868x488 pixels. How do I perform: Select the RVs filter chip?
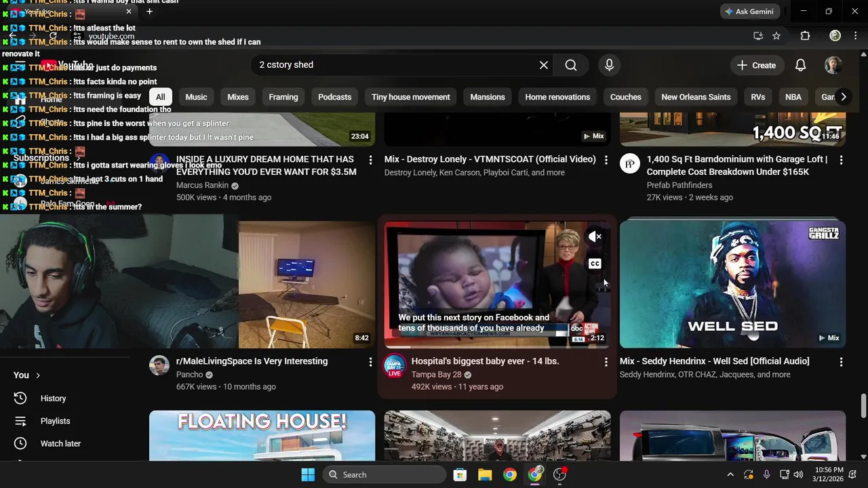[x=758, y=97]
